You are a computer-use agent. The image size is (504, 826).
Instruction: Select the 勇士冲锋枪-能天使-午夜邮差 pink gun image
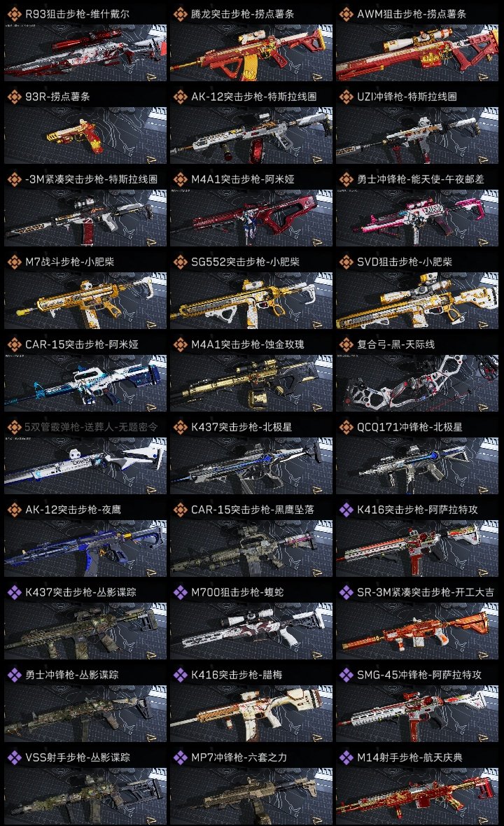(x=417, y=218)
